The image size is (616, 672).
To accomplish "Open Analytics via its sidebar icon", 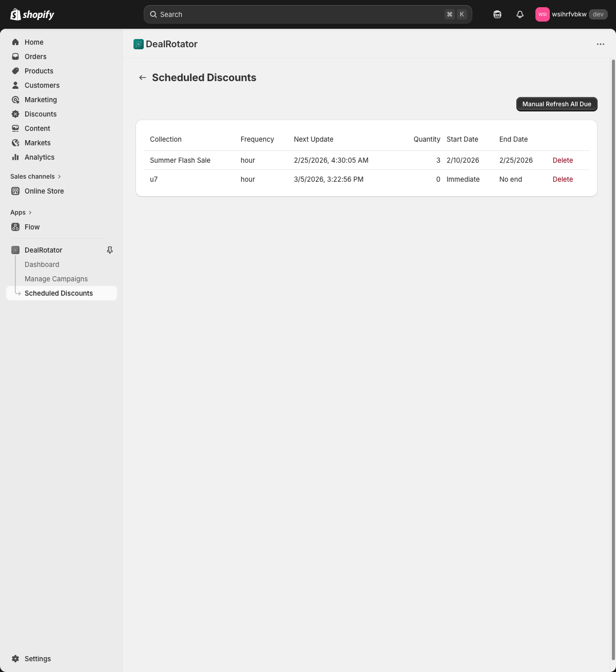I will [15, 157].
